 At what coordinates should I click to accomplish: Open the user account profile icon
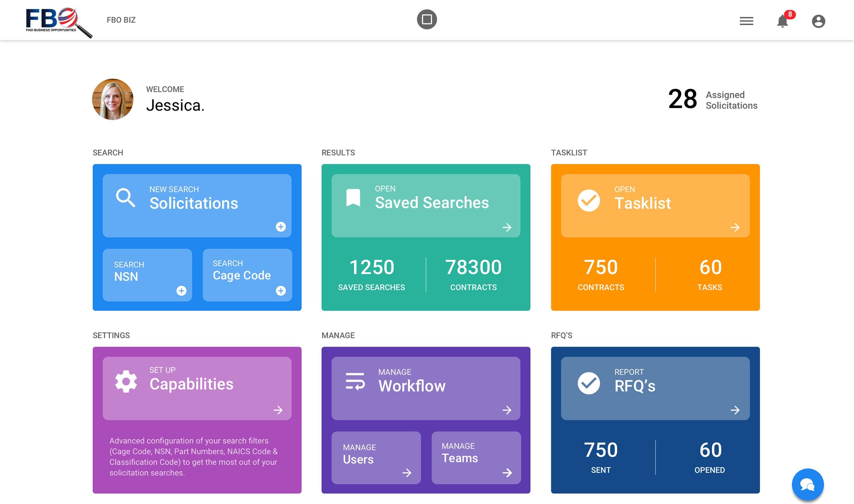point(818,21)
